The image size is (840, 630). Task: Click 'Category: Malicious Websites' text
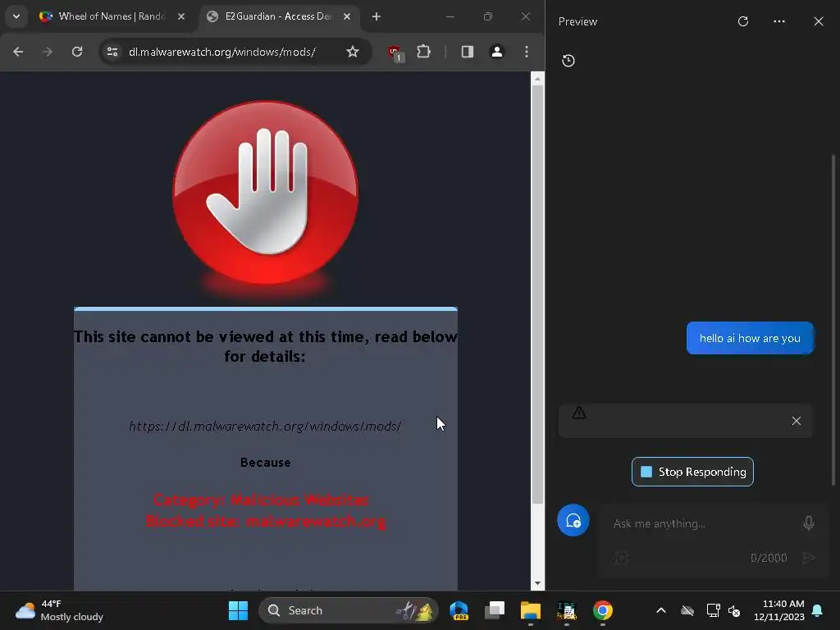click(x=261, y=500)
